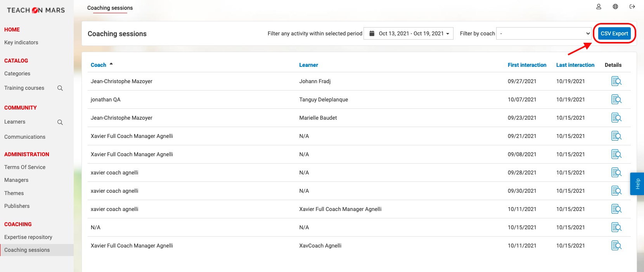Open Categories in the sidebar
Viewport: 644px width, 272px height.
tap(17, 73)
